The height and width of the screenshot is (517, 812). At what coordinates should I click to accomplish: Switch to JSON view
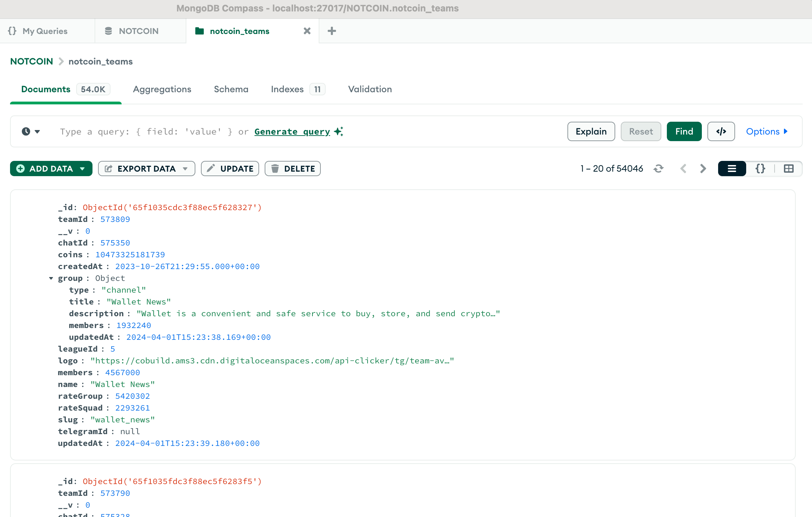pyautogui.click(x=760, y=169)
